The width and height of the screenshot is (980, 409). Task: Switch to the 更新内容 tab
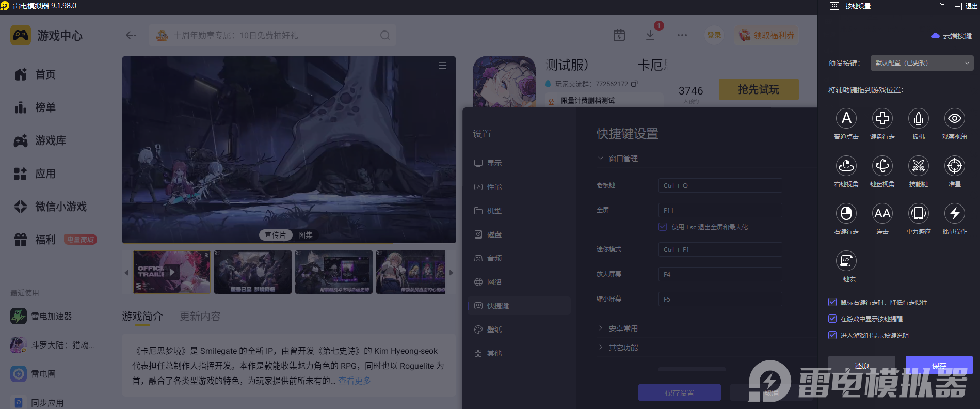[x=200, y=316]
